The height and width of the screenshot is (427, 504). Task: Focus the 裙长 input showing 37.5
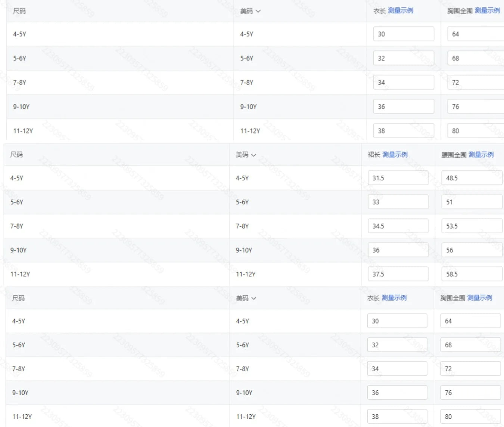pyautogui.click(x=398, y=274)
